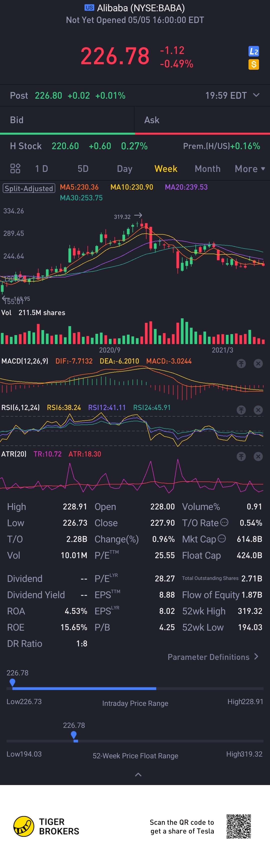Tap the Tesla share QR code

point(239,827)
